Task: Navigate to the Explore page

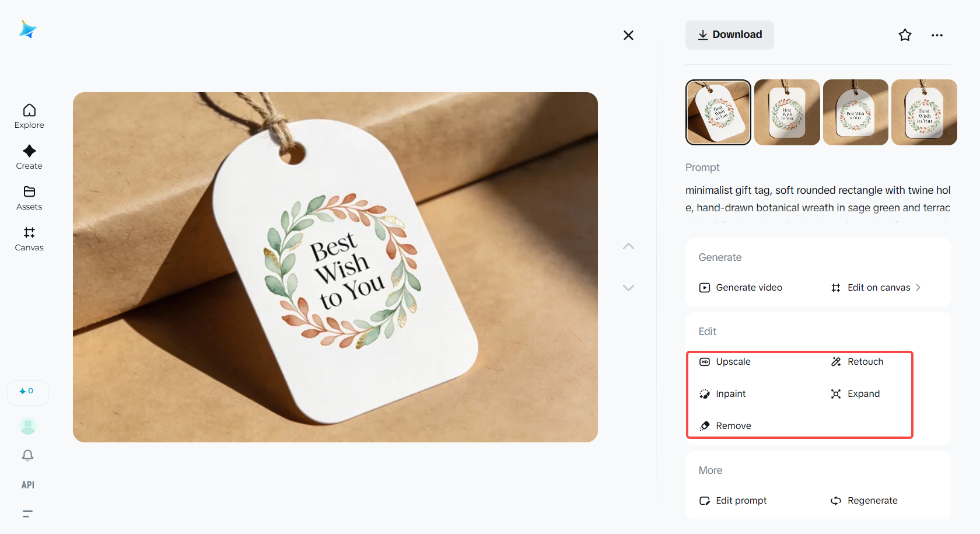Action: click(x=29, y=116)
